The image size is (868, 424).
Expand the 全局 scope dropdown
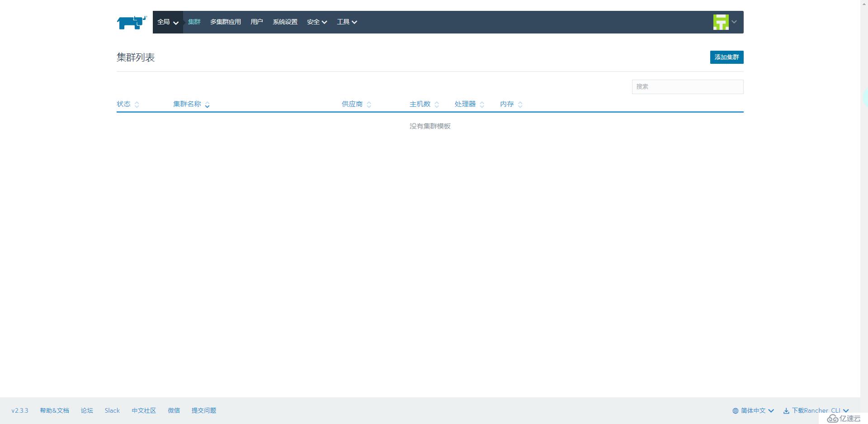[x=168, y=22]
